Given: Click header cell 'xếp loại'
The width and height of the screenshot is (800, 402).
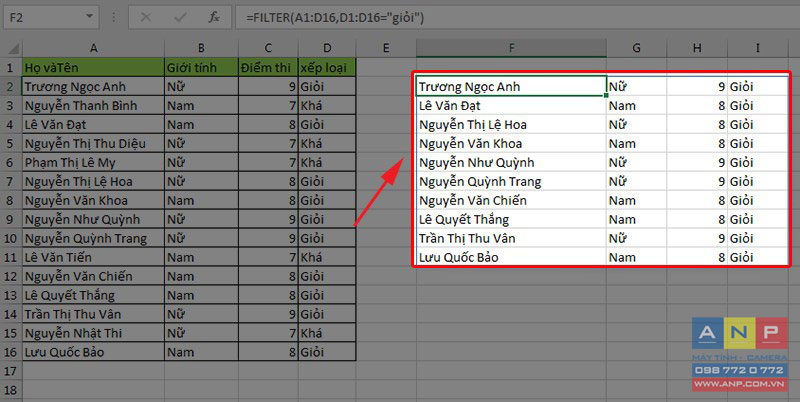Looking at the screenshot, I should click(x=327, y=67).
